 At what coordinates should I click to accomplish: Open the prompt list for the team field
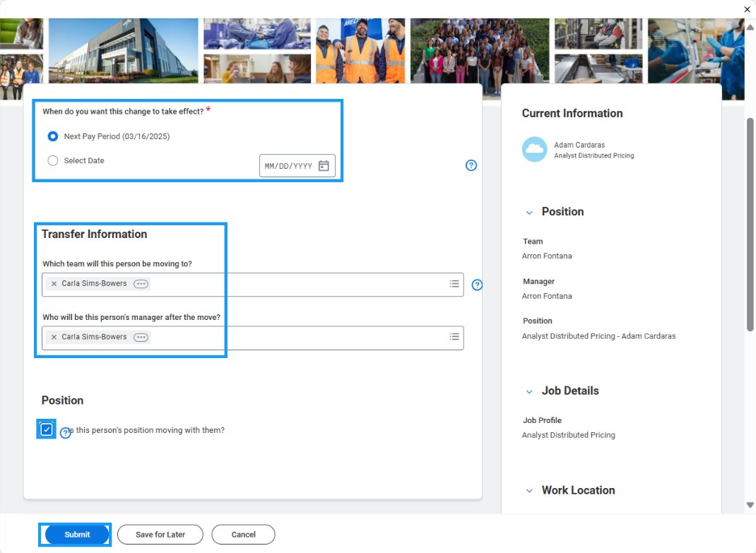coord(454,284)
